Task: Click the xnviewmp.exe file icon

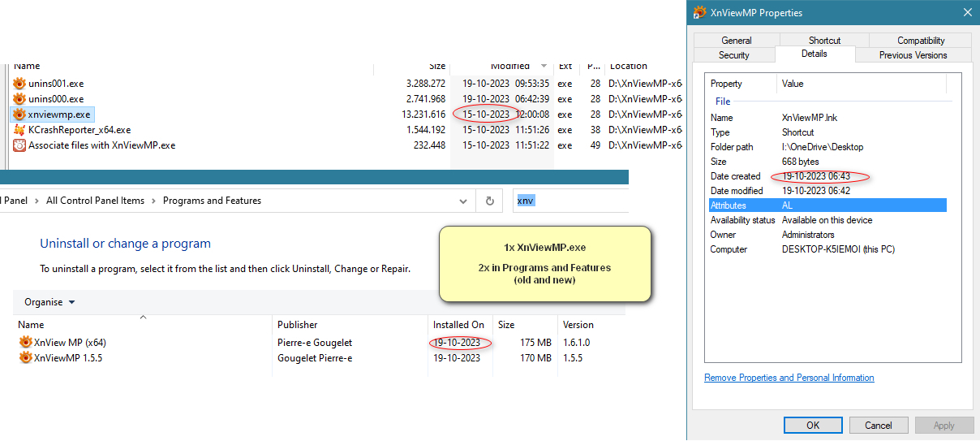Action: click(19, 115)
